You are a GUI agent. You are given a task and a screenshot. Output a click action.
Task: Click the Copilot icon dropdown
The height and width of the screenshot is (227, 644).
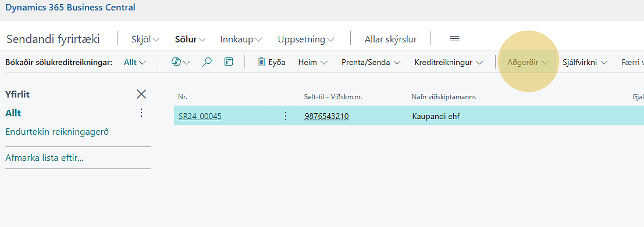[x=181, y=62]
